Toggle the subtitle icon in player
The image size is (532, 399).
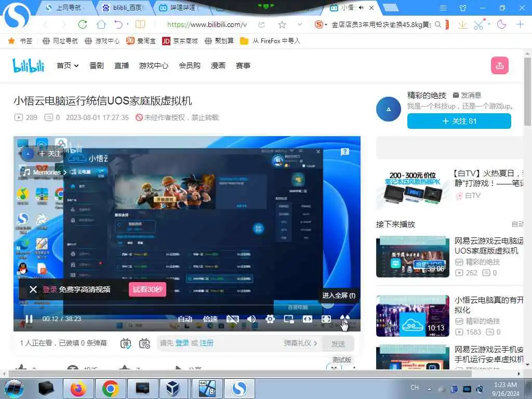pyautogui.click(x=233, y=319)
